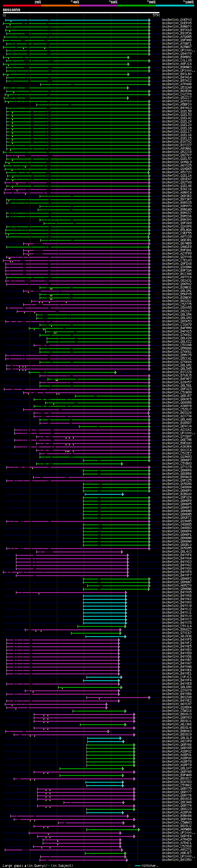The height and width of the screenshot is (868, 197).
Task: Select hit label UniRef100_A9SZT1
Action: [177, 850]
